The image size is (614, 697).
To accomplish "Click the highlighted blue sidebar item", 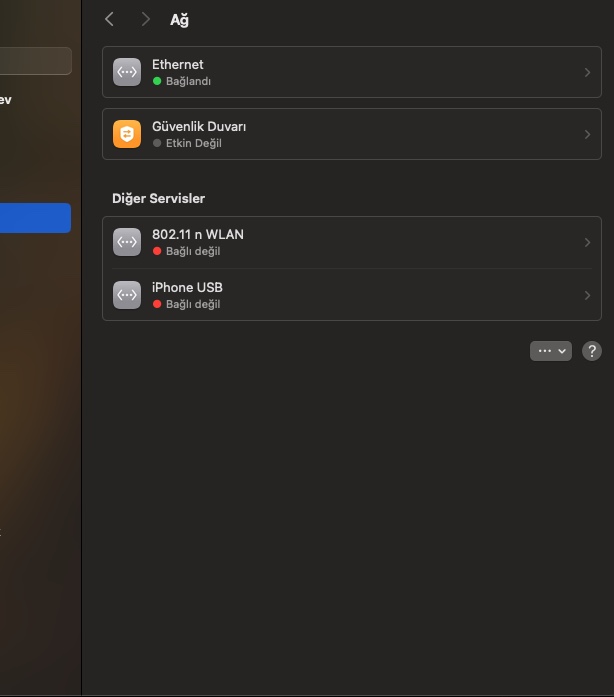I will (35, 218).
